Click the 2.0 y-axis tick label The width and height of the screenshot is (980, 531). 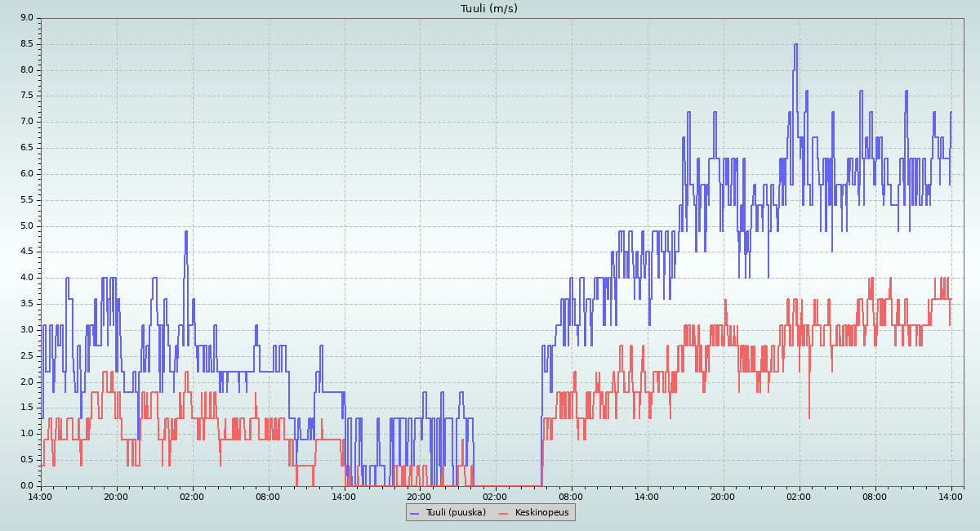[x=27, y=382]
